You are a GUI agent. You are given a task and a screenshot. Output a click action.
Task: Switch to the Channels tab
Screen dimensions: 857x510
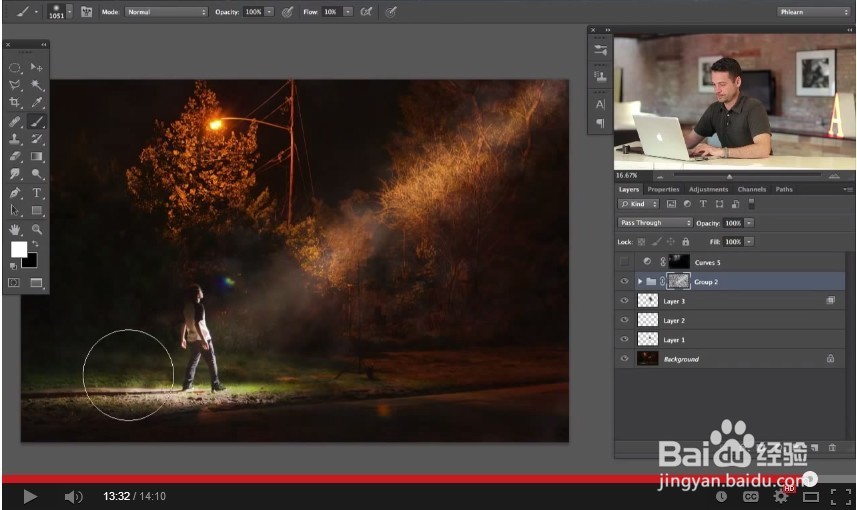[752, 189]
